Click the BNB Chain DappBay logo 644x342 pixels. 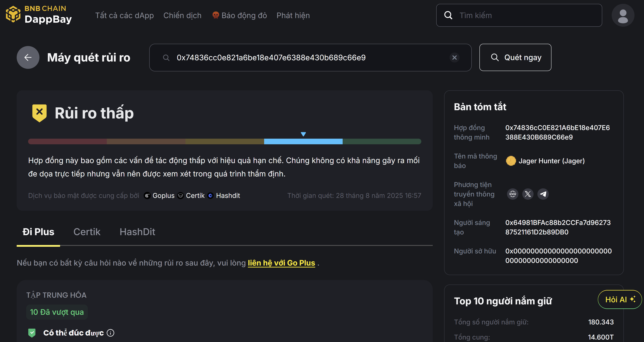[39, 15]
